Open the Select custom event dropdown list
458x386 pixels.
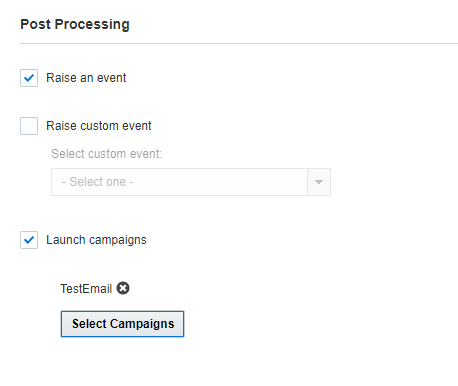[191, 182]
